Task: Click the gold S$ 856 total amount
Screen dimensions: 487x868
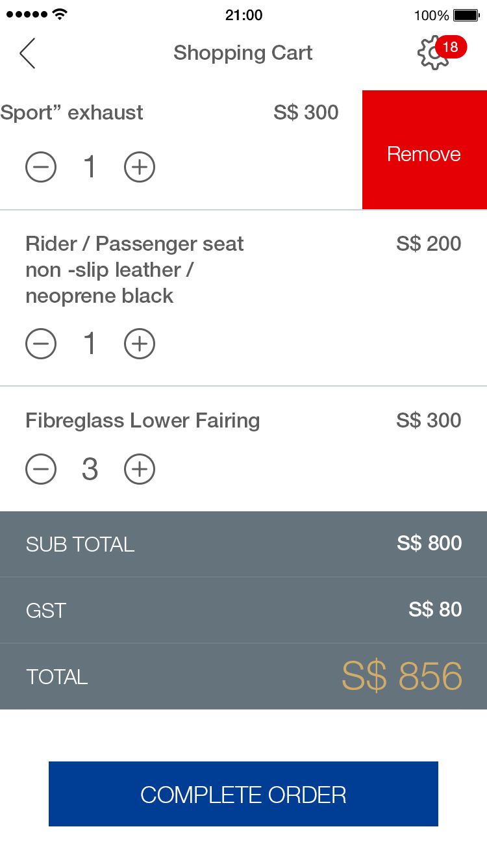Action: pos(402,676)
